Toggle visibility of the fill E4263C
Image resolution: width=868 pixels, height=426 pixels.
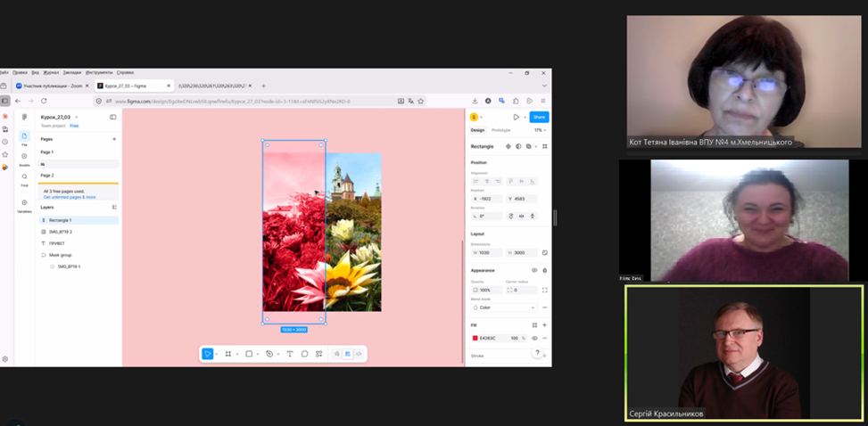534,338
